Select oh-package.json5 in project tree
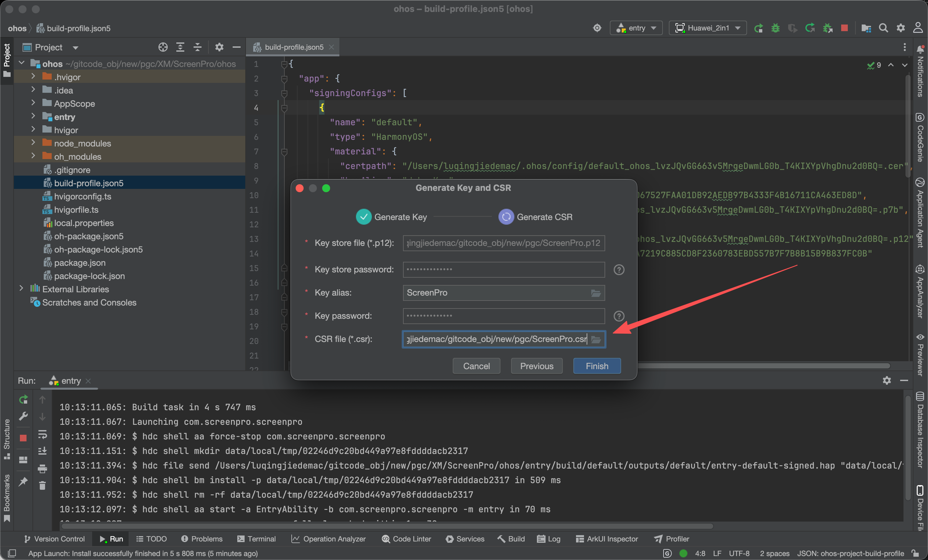Image resolution: width=928 pixels, height=560 pixels. [88, 236]
